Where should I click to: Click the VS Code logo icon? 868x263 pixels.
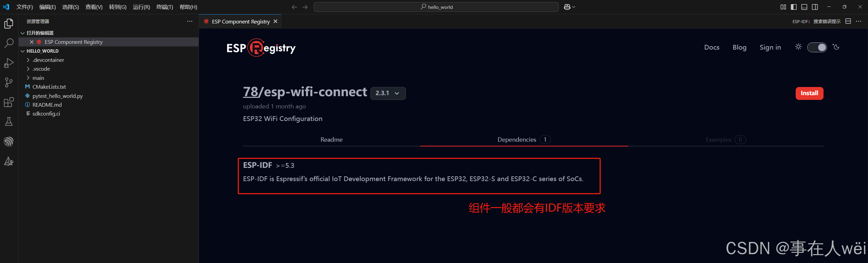click(x=6, y=7)
